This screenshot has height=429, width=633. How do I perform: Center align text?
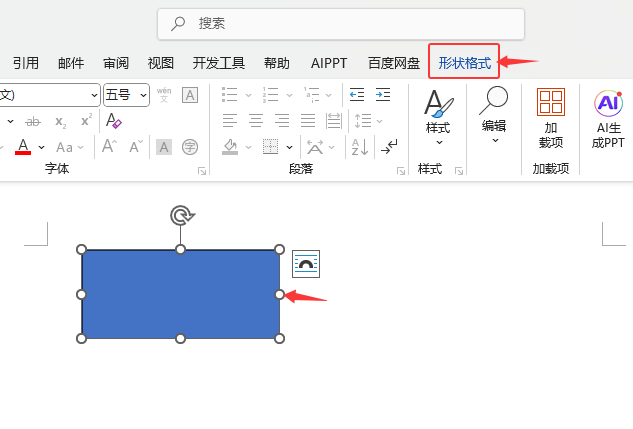click(256, 121)
